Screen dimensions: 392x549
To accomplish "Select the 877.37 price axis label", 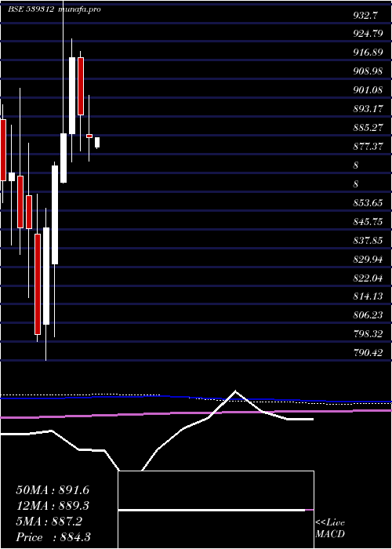I will pos(368,147).
